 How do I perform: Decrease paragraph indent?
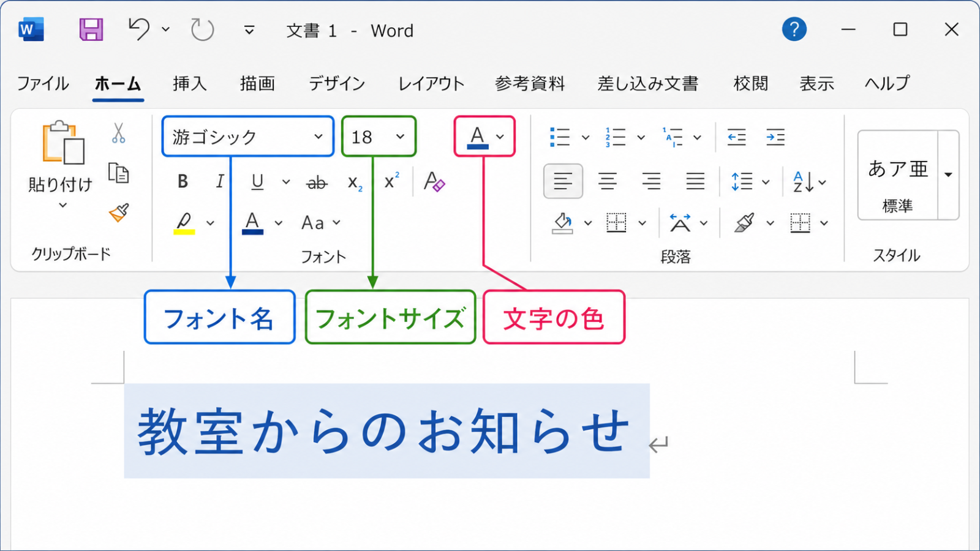point(736,137)
